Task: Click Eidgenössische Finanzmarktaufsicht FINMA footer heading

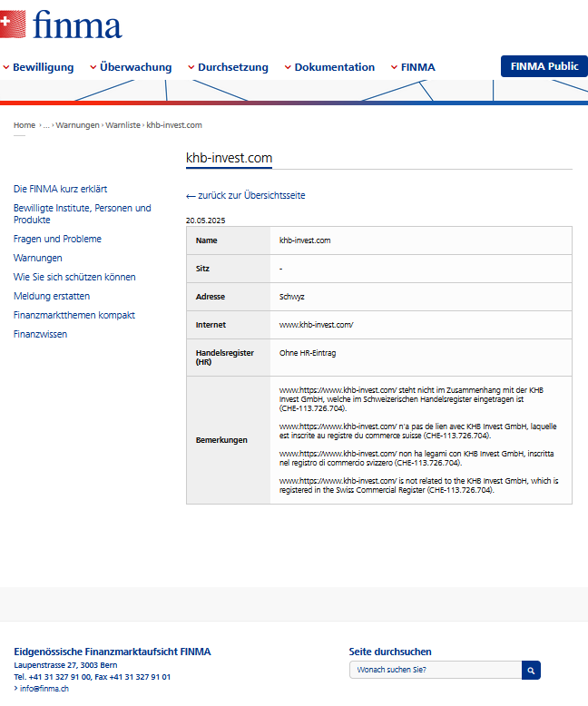Action: coord(113,652)
